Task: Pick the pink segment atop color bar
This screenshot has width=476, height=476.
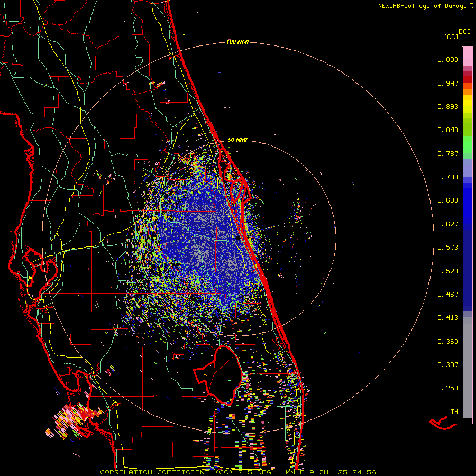Action: click(x=467, y=57)
